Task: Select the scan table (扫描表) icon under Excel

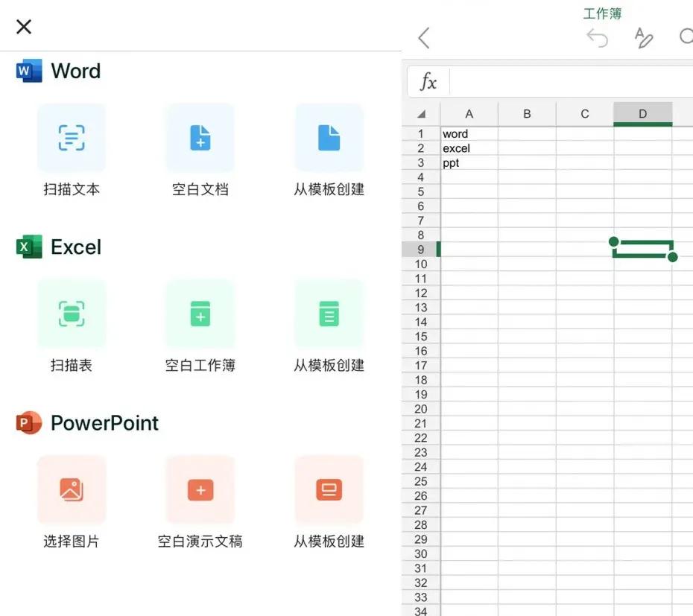Action: click(x=72, y=314)
